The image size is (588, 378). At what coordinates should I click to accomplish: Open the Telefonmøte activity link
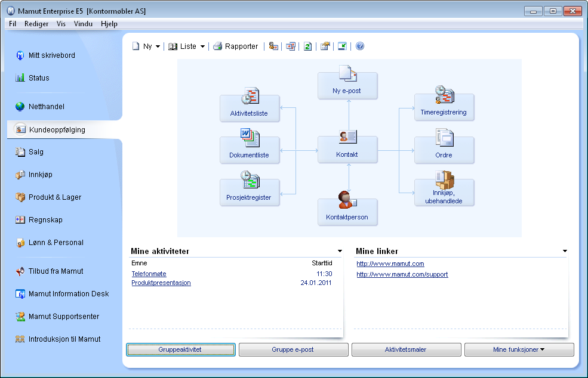pyautogui.click(x=149, y=274)
